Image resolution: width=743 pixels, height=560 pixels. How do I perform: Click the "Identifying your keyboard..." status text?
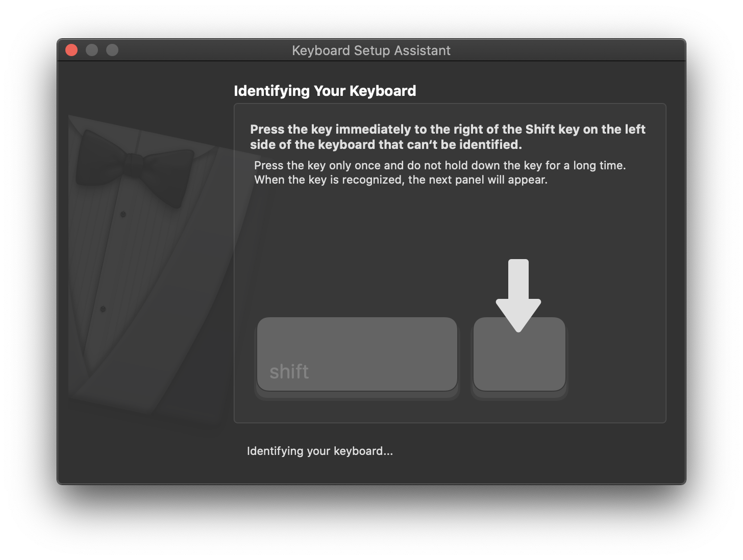(x=320, y=451)
